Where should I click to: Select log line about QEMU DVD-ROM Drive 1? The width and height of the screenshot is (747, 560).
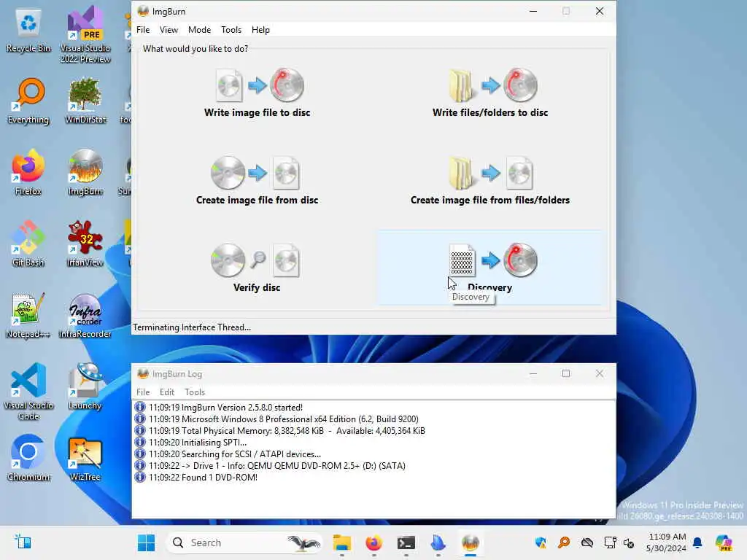276,466
